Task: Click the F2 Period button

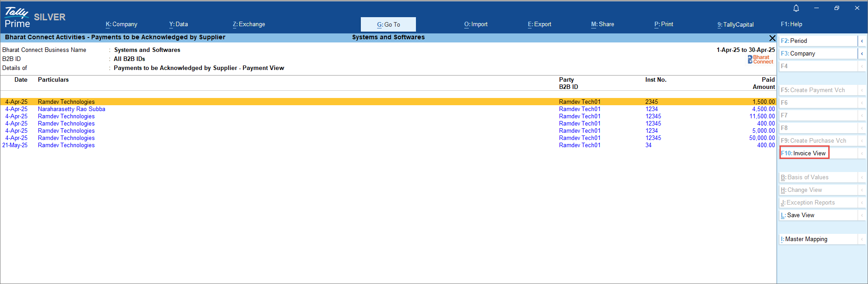Action: [817, 41]
